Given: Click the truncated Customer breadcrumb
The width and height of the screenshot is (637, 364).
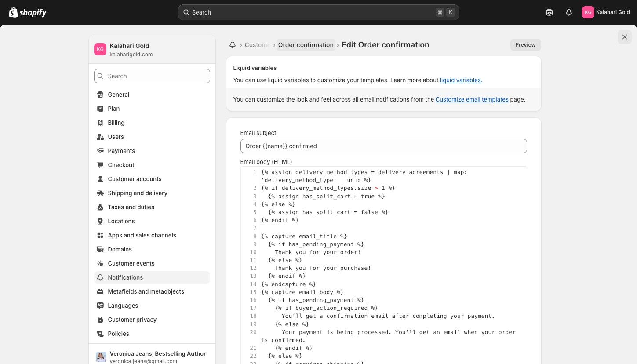Looking at the screenshot, I should pos(257,45).
